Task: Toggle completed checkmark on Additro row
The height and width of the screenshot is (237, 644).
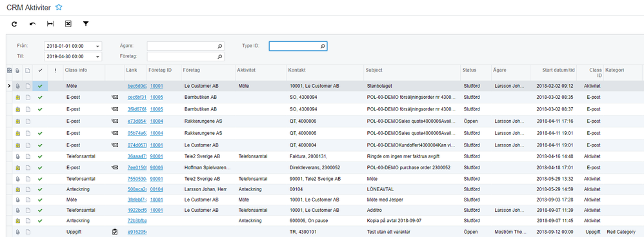Action: coord(40,211)
